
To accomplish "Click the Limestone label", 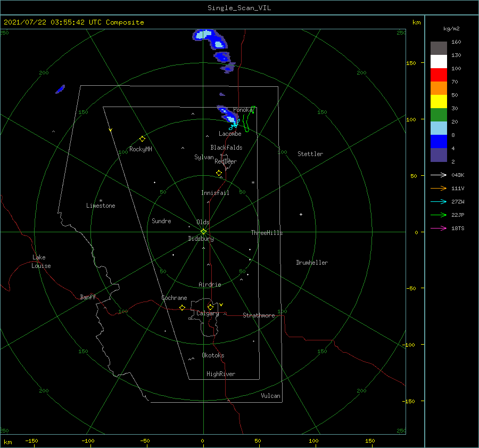I will click(101, 206).
